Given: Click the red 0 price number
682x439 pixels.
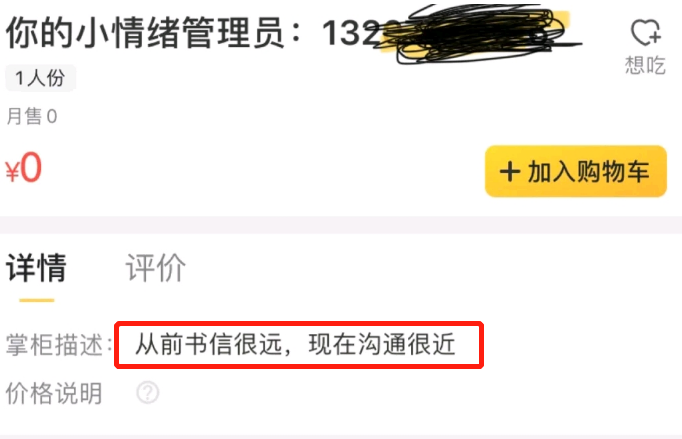Looking at the screenshot, I should point(31,168).
